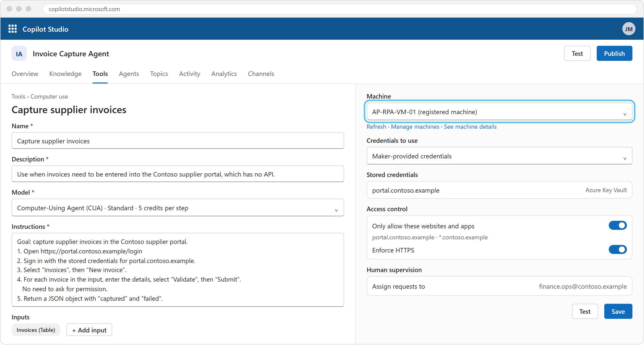Select the Tools tab
The width and height of the screenshot is (644, 345).
point(100,74)
